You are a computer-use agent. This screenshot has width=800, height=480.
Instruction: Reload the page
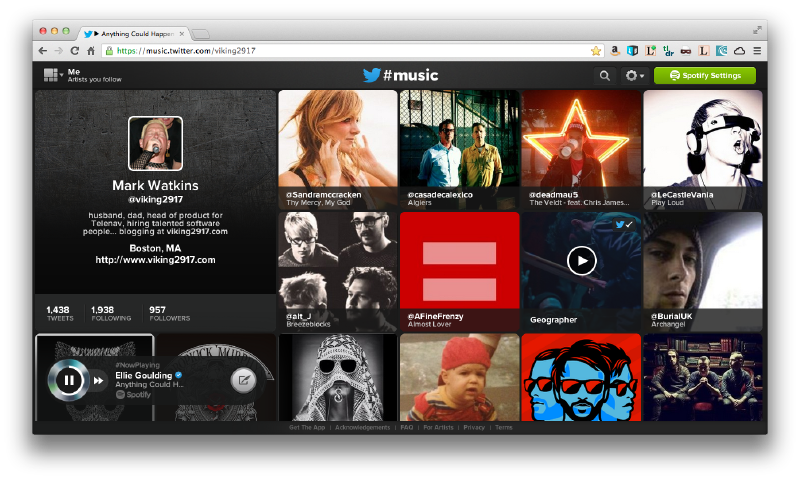[74, 50]
